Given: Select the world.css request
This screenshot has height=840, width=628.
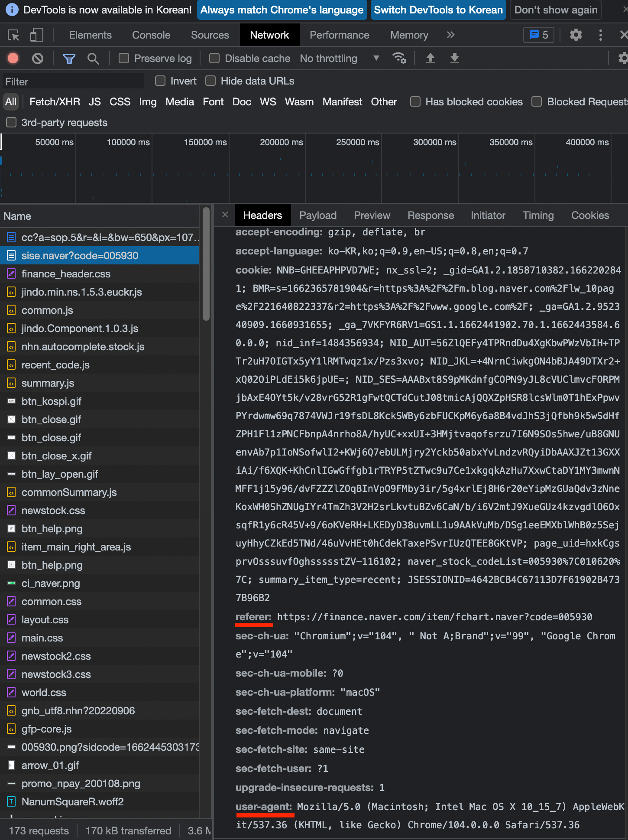Looking at the screenshot, I should [100, 693].
